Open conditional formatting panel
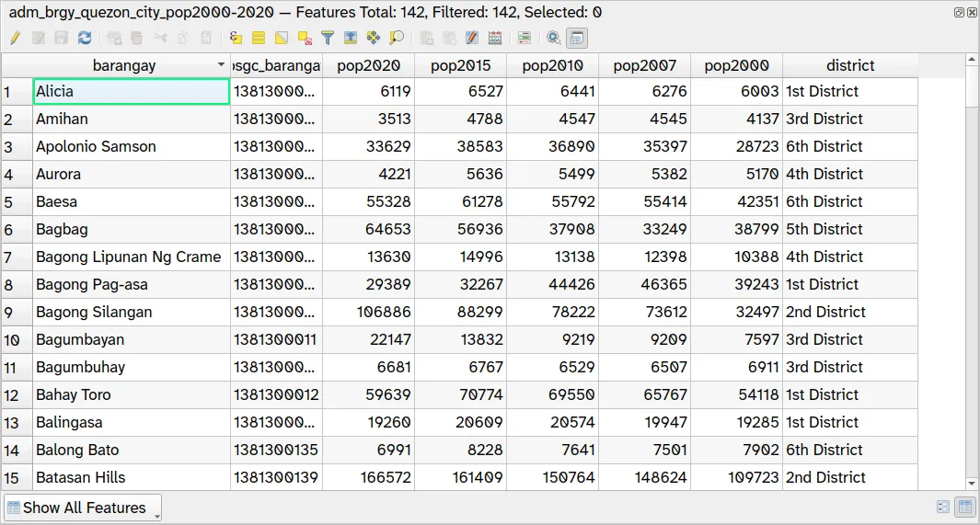 coord(525,38)
